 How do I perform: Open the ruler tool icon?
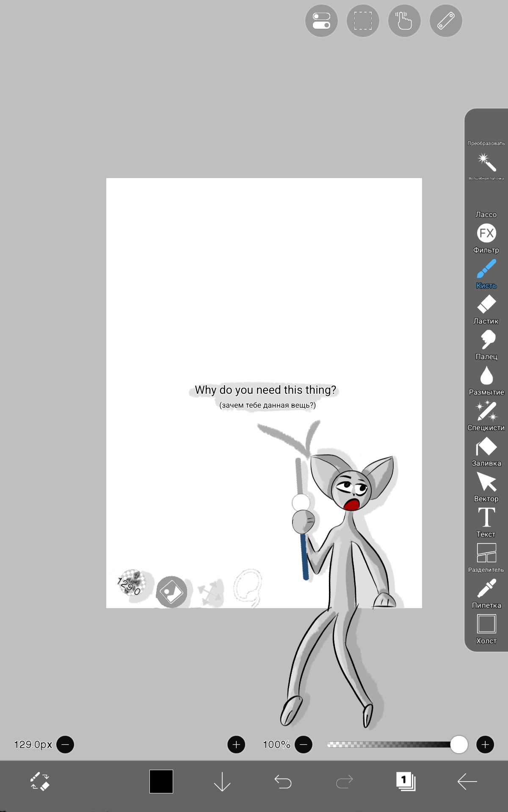[446, 21]
